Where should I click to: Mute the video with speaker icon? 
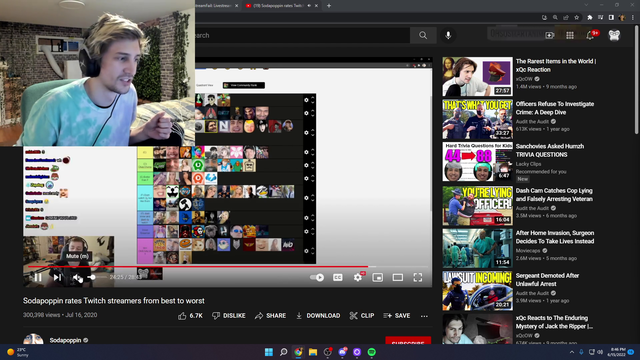pyautogui.click(x=77, y=278)
